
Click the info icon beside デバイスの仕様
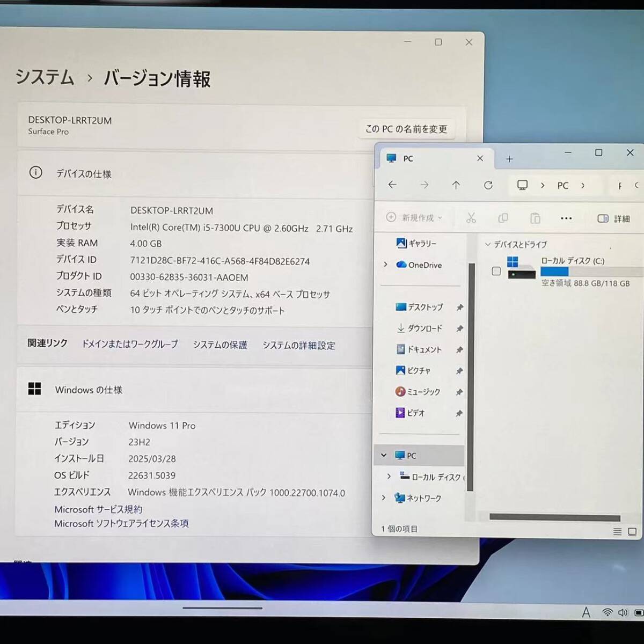pos(35,172)
